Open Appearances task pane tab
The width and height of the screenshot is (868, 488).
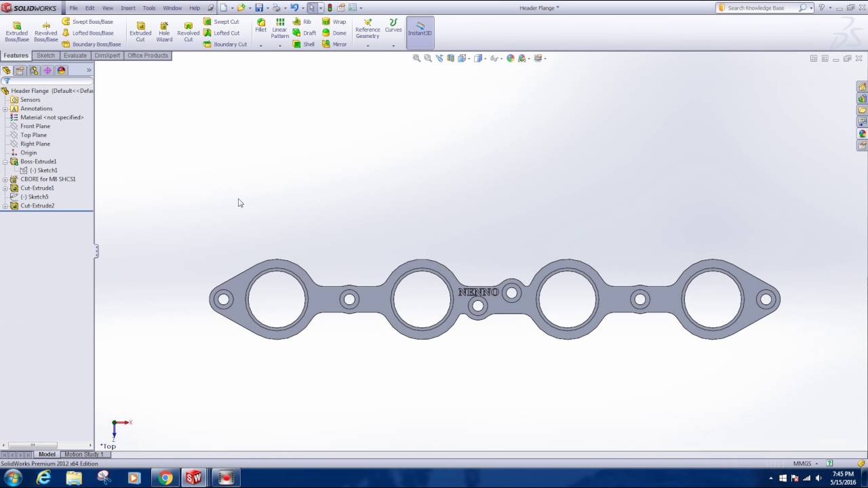(862, 134)
